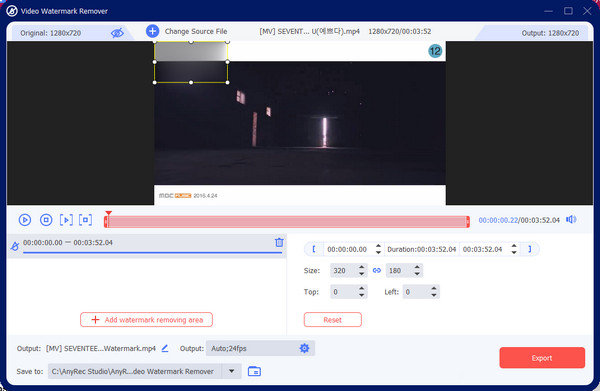The width and height of the screenshot is (600, 391).
Task: Click the right end handle of timeline
Action: pos(468,222)
